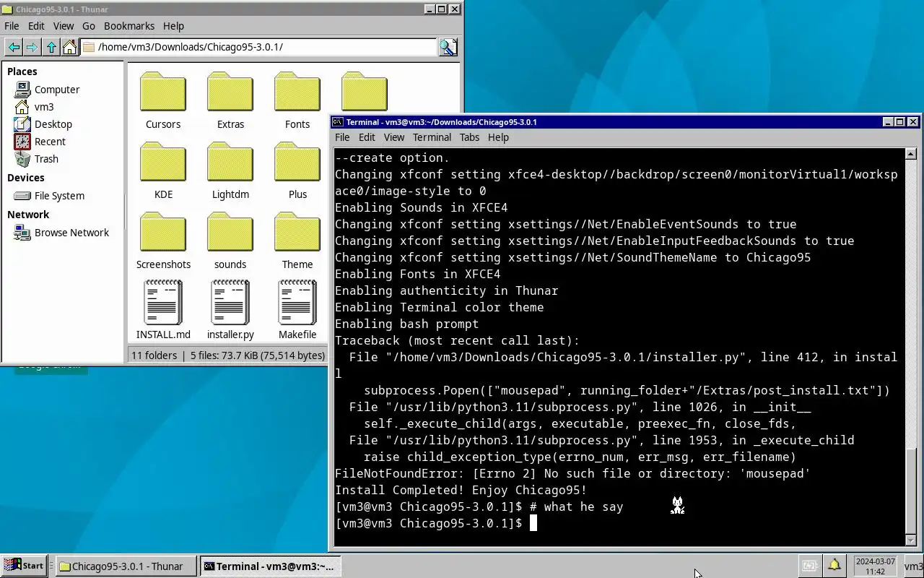Image resolution: width=924 pixels, height=578 pixels.
Task: Select the installer.py file
Action: pyautogui.click(x=230, y=311)
